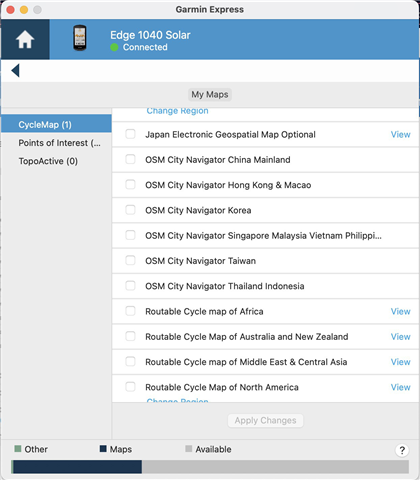
Task: Click the Apply Changes button
Action: pyautogui.click(x=265, y=420)
